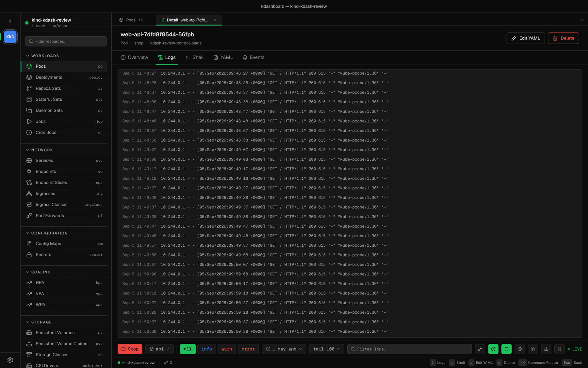This screenshot has height=368, width=588.
Task: Collapse the NETWORK section
Action: click(40, 150)
